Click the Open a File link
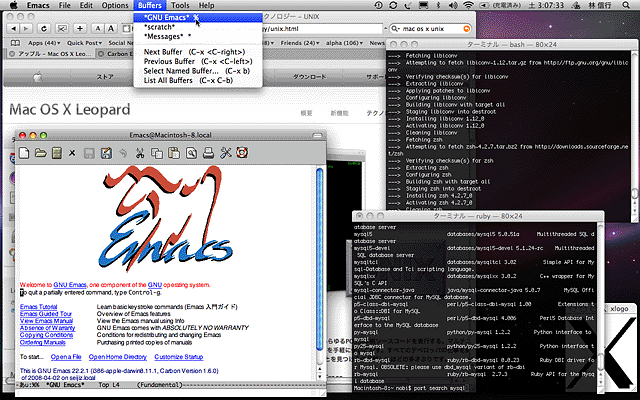 66,357
